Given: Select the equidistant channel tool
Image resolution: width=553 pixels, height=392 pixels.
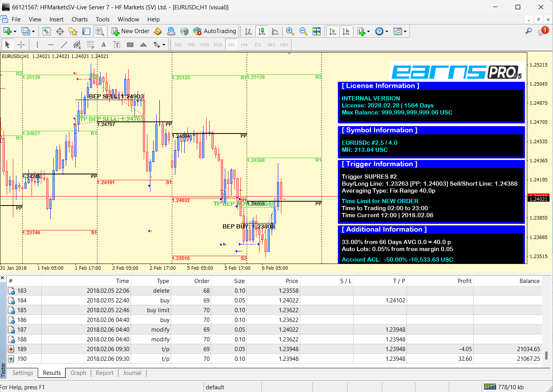Looking at the screenshot, I should [x=77, y=45].
